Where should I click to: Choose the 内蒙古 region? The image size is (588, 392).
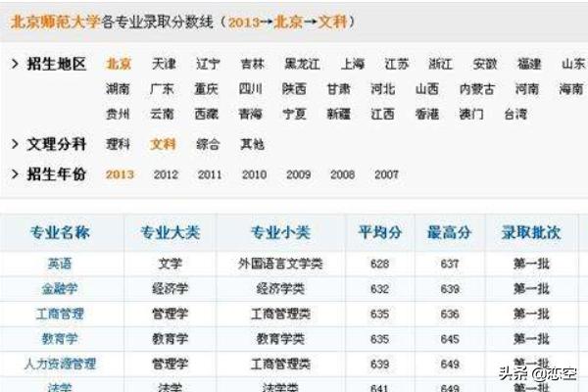click(x=477, y=89)
